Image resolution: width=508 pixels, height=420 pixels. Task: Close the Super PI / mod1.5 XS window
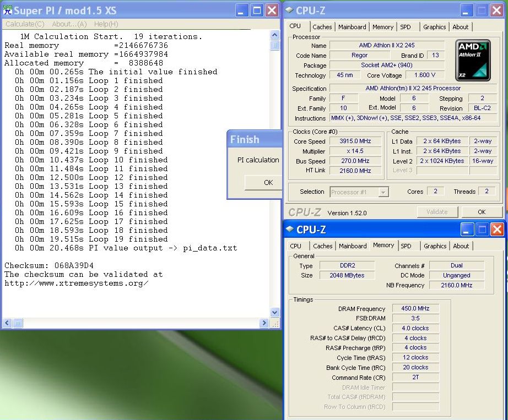click(272, 10)
